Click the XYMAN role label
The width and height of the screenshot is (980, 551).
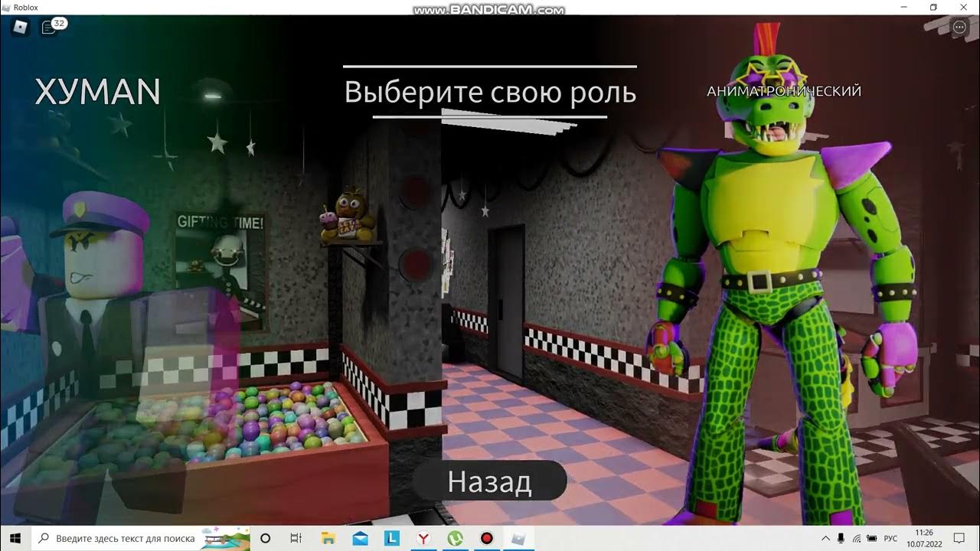point(98,92)
